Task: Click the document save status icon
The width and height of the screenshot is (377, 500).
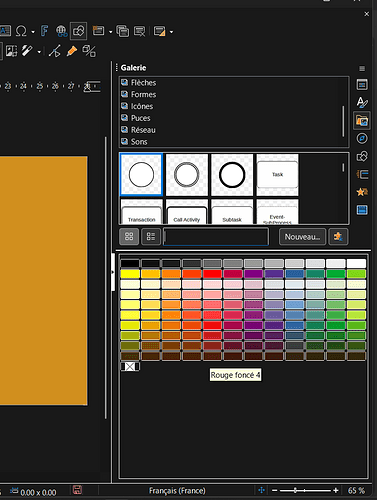Action: pos(77,490)
